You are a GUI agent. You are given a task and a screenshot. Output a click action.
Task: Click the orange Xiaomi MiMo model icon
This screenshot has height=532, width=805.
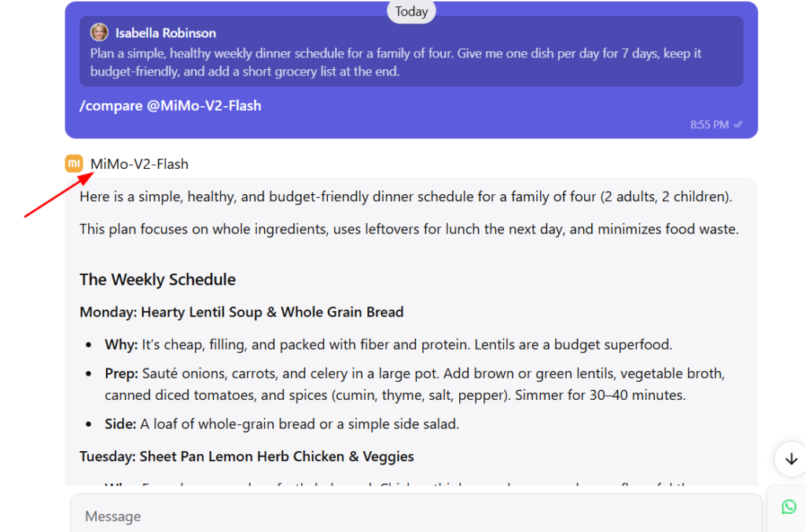click(x=74, y=163)
